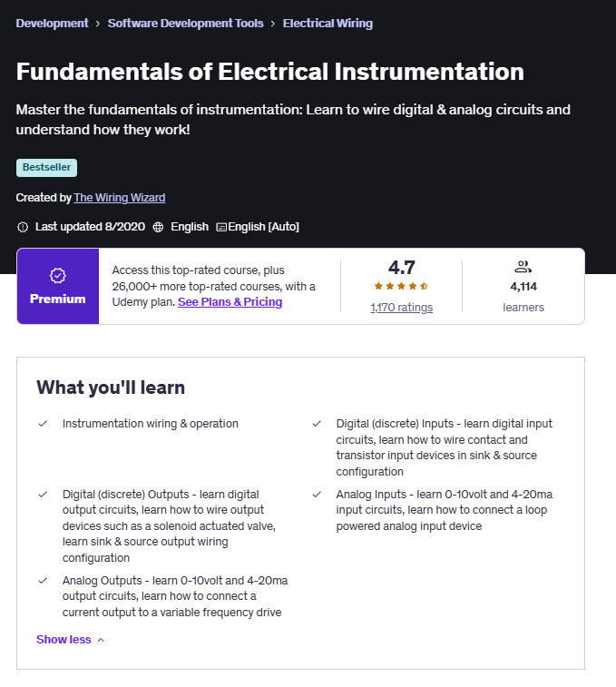
Task: Click chevron after Development breadcrumb
Action: pyautogui.click(x=98, y=24)
